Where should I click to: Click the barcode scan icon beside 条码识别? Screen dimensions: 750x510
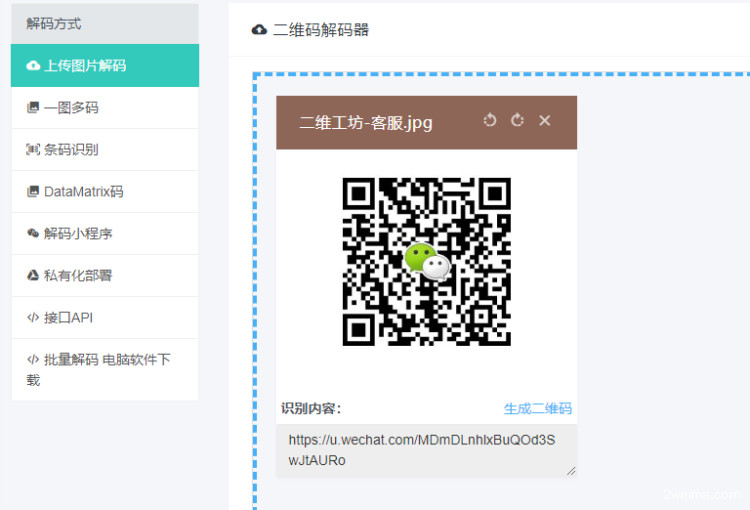[33, 150]
